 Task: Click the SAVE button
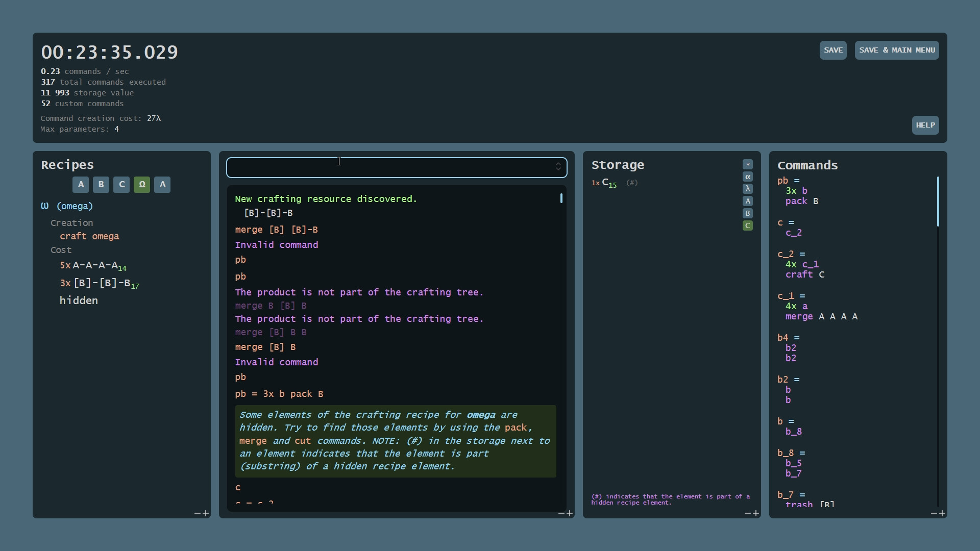(832, 50)
